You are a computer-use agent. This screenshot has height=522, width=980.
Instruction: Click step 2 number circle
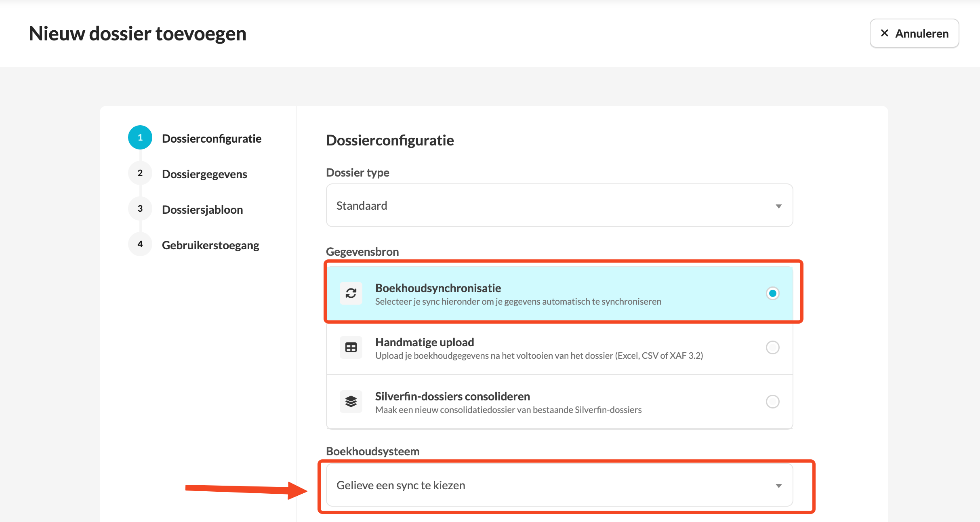click(140, 173)
